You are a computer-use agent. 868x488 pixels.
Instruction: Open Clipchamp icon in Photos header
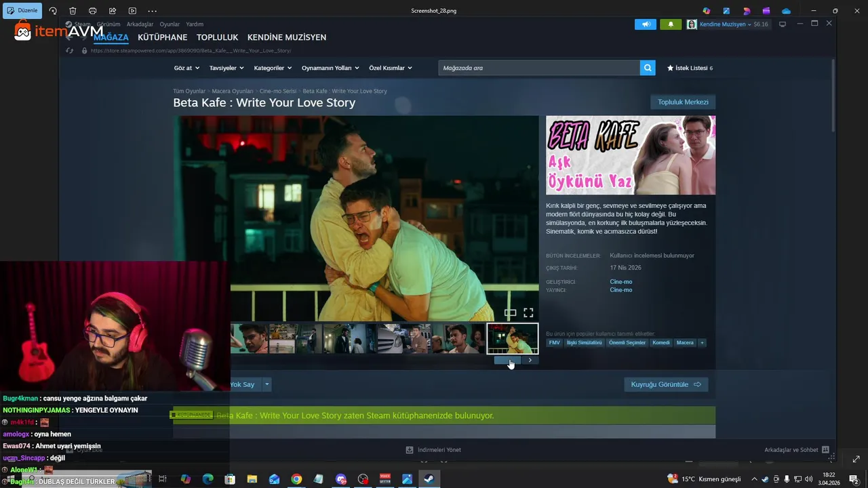(766, 11)
